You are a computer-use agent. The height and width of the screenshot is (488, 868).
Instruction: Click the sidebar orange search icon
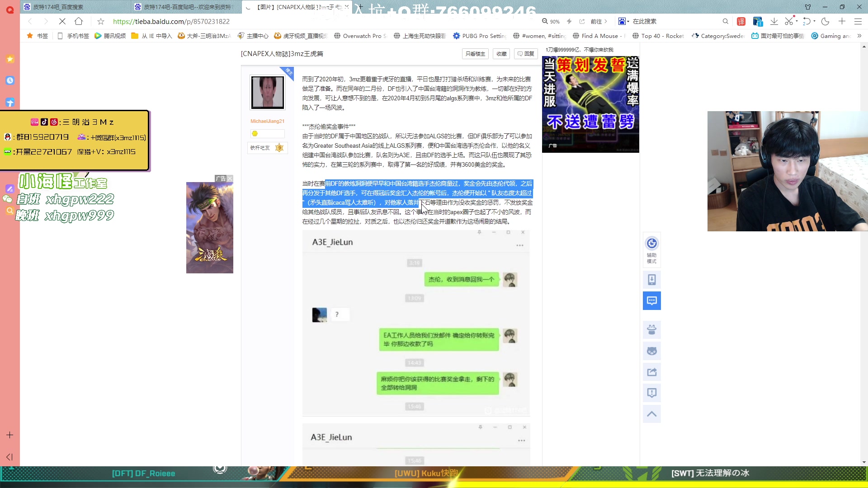pos(9,211)
